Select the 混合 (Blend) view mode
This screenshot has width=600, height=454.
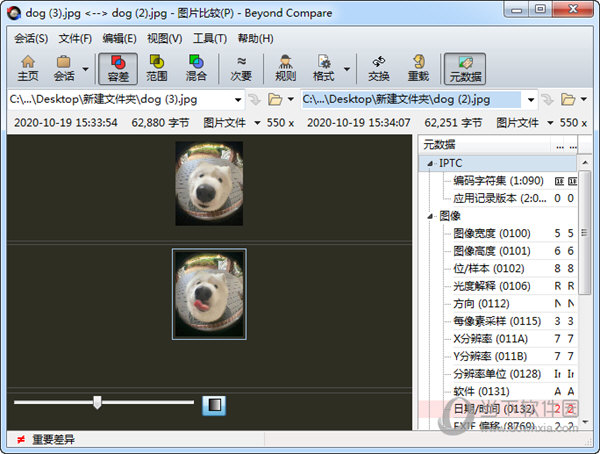coord(196,67)
